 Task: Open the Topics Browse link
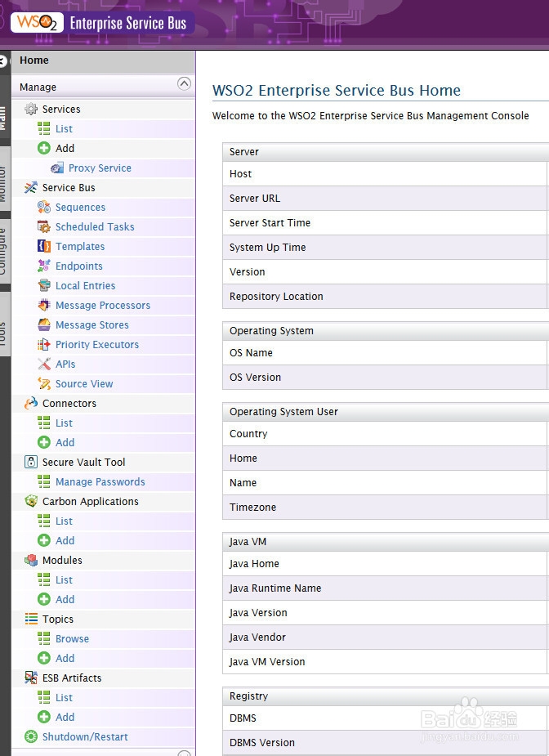[x=72, y=639]
